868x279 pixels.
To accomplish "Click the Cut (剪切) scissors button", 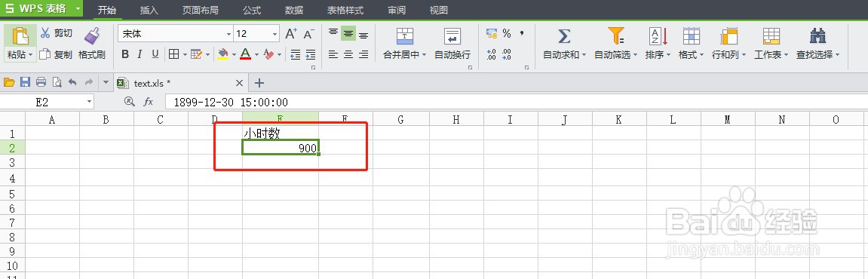I will (x=56, y=33).
